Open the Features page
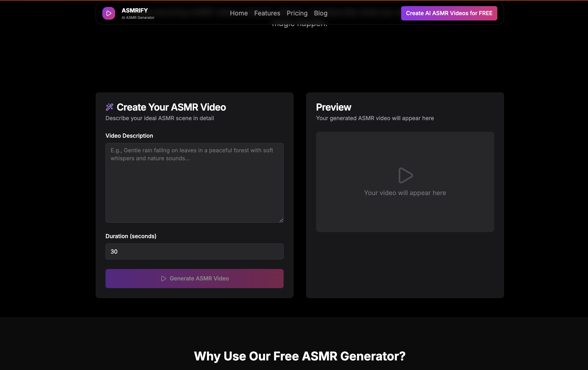Viewport: 588px width, 370px height. [267, 13]
